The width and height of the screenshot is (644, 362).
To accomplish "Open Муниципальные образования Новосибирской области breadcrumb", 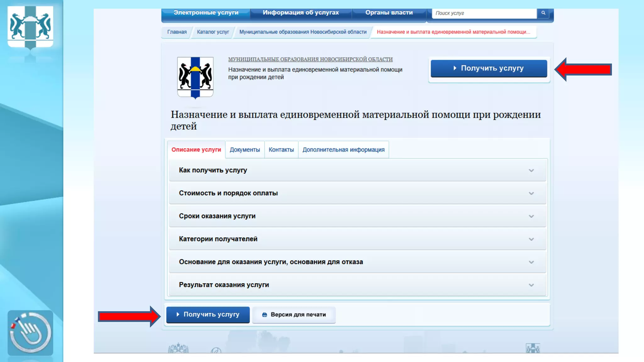I will [303, 32].
